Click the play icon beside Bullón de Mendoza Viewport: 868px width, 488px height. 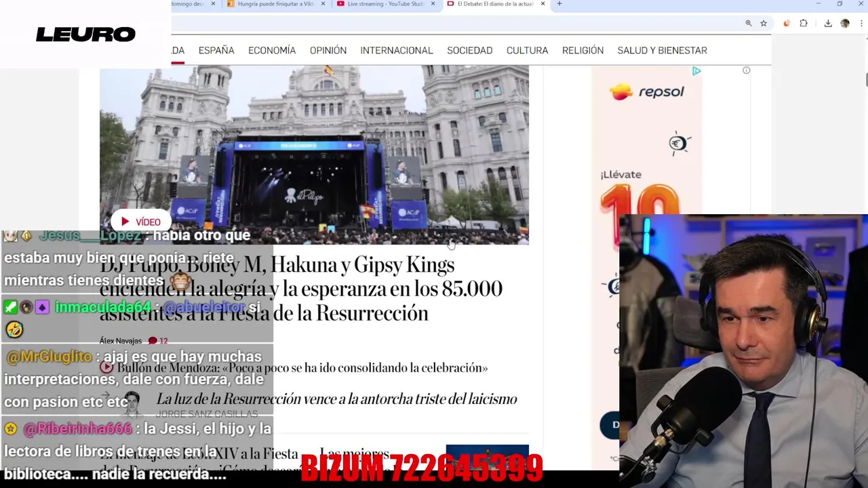point(106,367)
